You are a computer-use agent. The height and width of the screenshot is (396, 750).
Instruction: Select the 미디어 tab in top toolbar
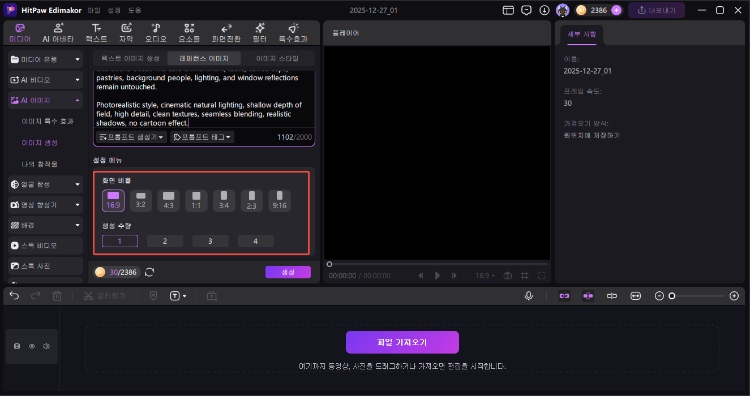coord(20,33)
